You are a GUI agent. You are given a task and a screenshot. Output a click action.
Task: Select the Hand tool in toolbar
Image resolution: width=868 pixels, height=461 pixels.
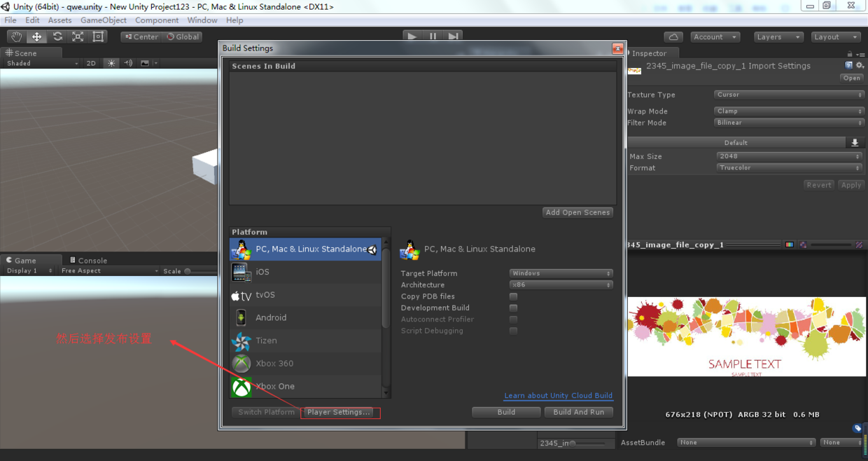pyautogui.click(x=16, y=37)
